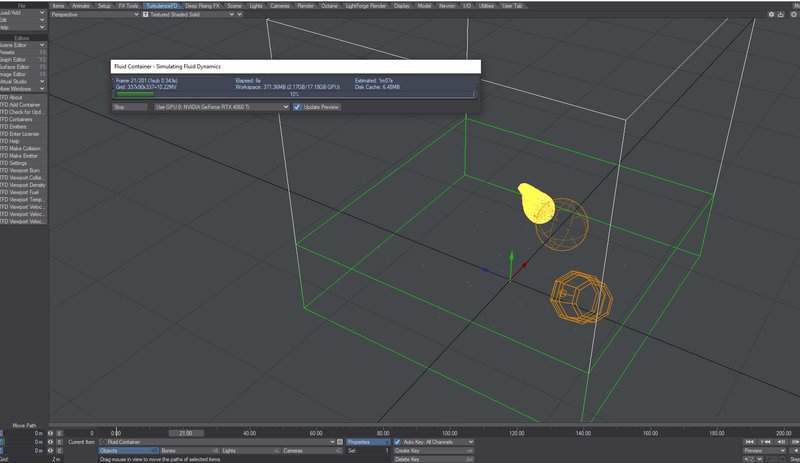800x463 pixels.
Task: Select the orange wireframe sphere in viewport
Action: point(562,225)
